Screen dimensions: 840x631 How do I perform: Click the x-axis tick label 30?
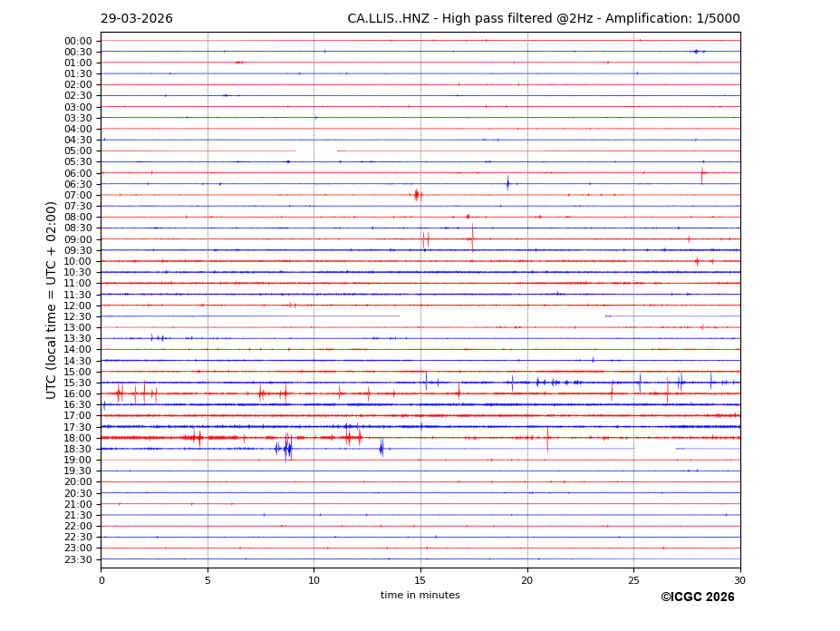[x=739, y=580]
